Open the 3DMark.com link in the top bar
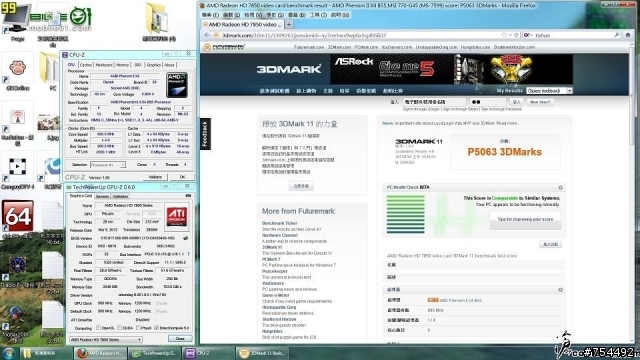This screenshot has width=640, height=360. point(340,47)
